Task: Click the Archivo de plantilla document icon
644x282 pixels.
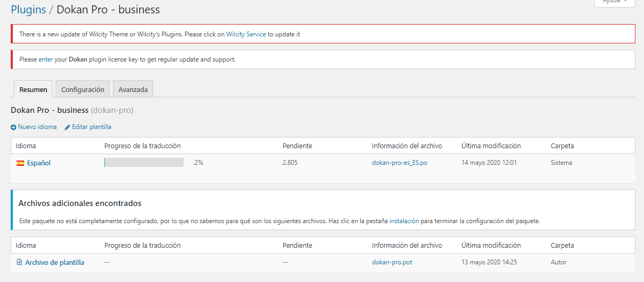Action: point(20,262)
